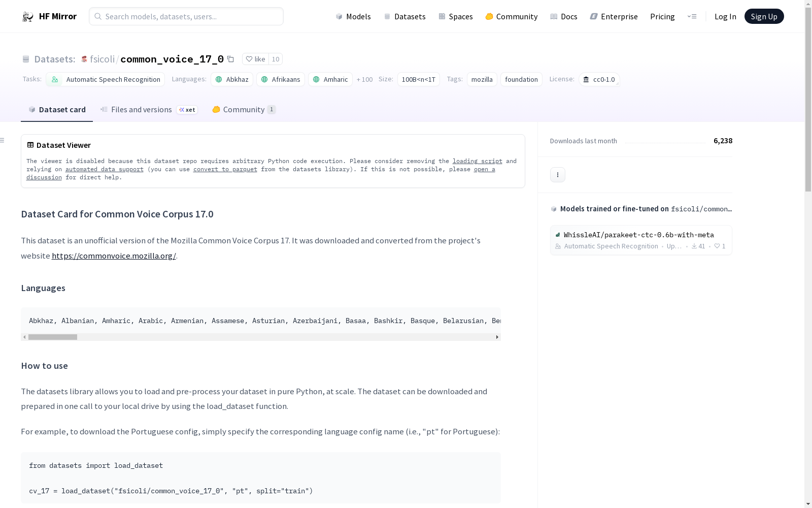Open the convert to parquet link
The height and width of the screenshot is (508, 812).
pos(225,169)
